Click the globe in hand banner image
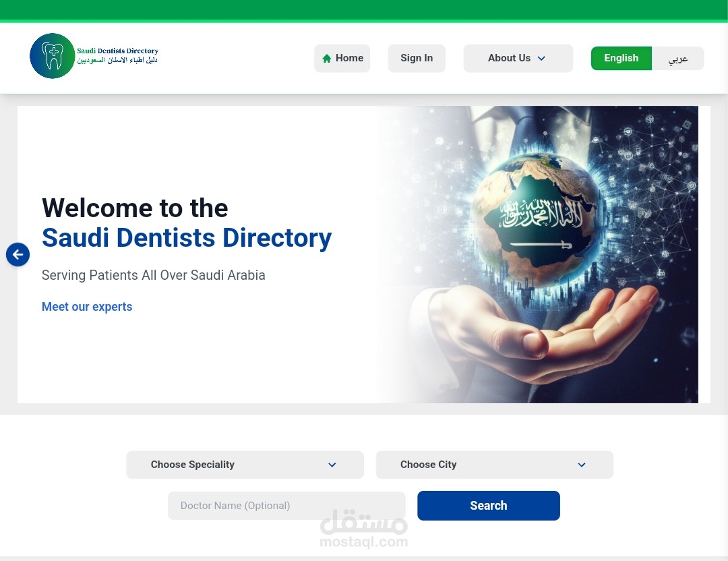Screen dimensions: 728x561 [x=537, y=254]
